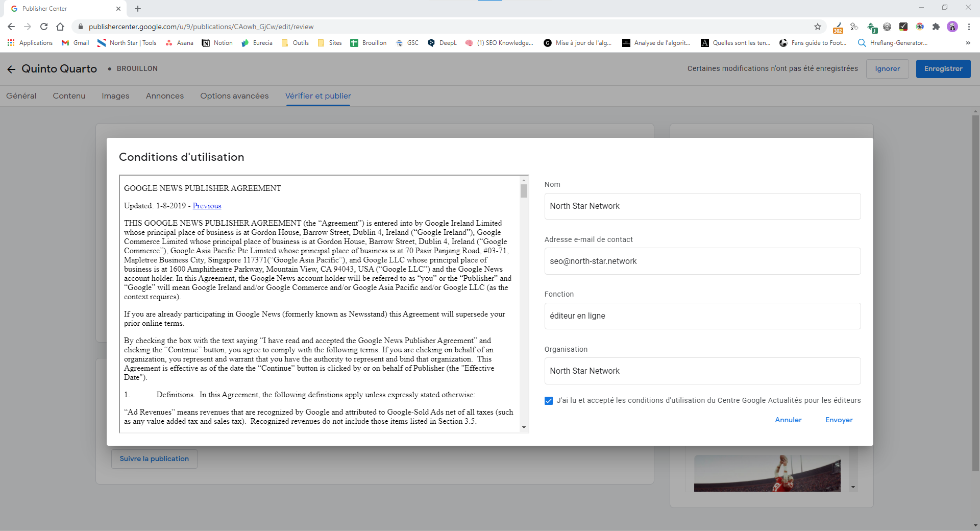980x531 pixels.
Task: Open the Outils bookmark folder
Action: [x=295, y=43]
